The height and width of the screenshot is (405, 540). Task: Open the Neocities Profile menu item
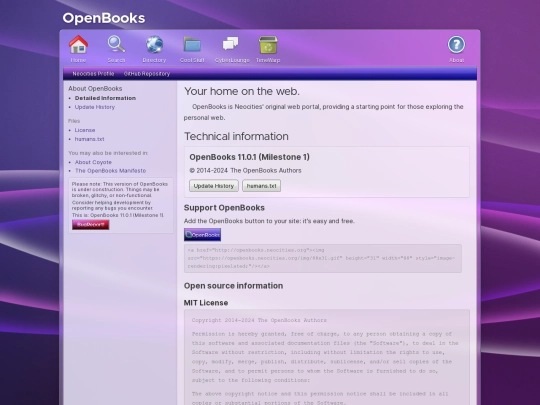point(93,74)
